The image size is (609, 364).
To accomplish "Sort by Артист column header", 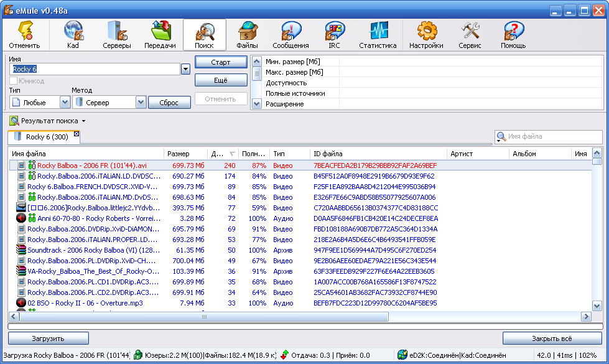I will [478, 154].
